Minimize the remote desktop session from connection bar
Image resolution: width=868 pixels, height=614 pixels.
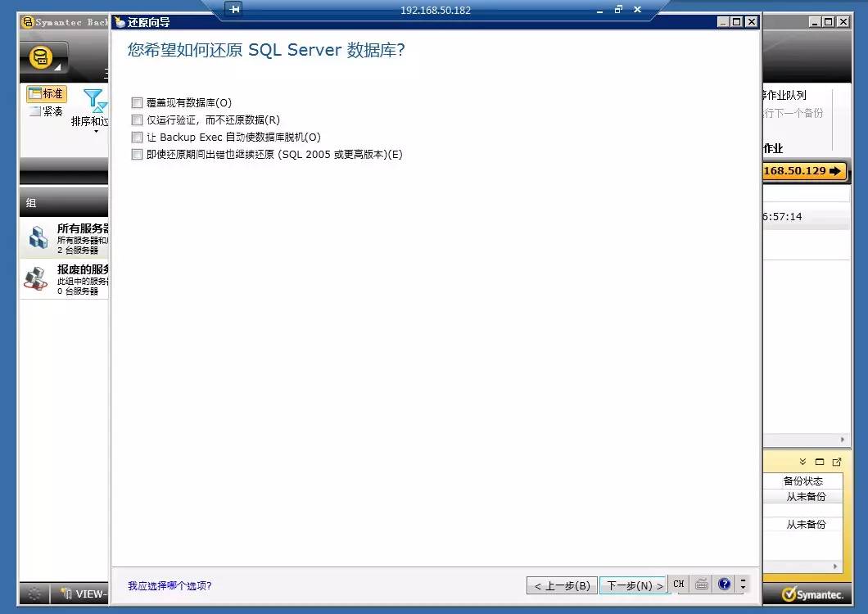(599, 10)
